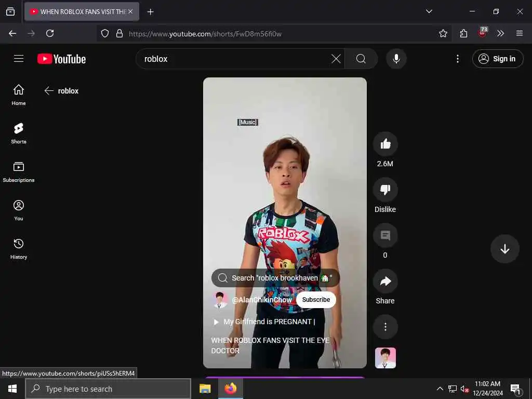Open the YouTube hamburger guide menu
Image resolution: width=532 pixels, height=399 pixels.
pyautogui.click(x=19, y=59)
